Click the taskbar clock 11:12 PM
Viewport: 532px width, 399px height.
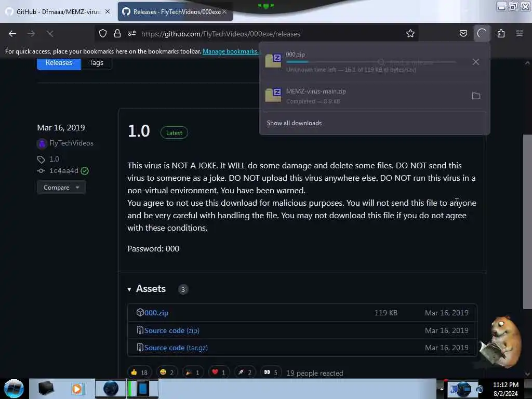click(506, 385)
